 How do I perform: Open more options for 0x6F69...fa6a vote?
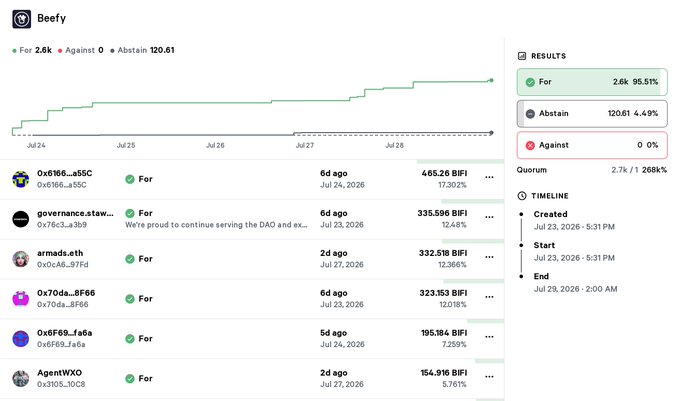489,337
